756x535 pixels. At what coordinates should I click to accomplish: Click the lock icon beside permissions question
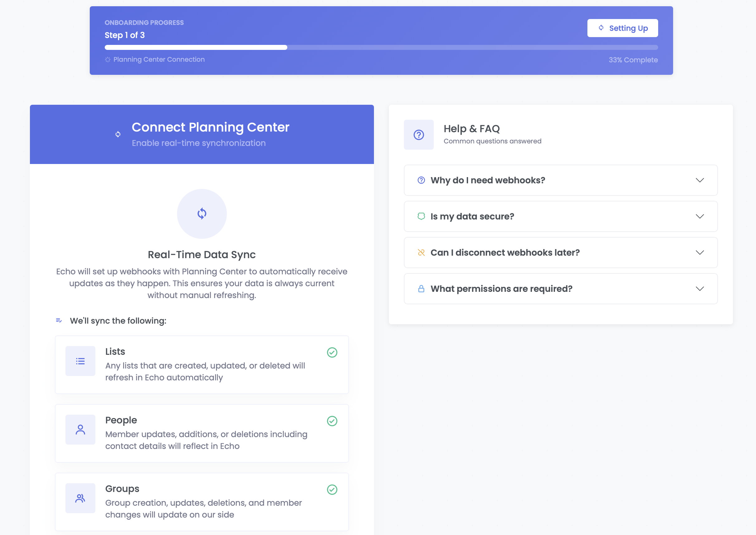click(421, 289)
